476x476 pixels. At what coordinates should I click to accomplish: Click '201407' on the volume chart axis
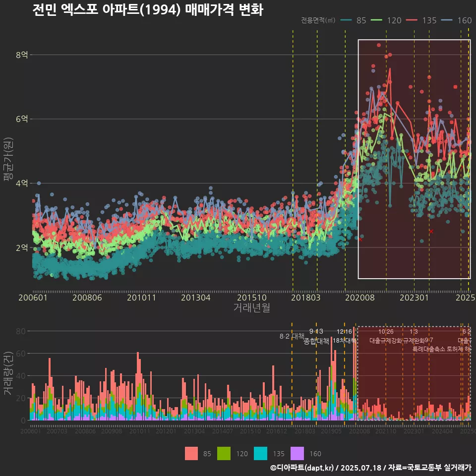[223, 431]
